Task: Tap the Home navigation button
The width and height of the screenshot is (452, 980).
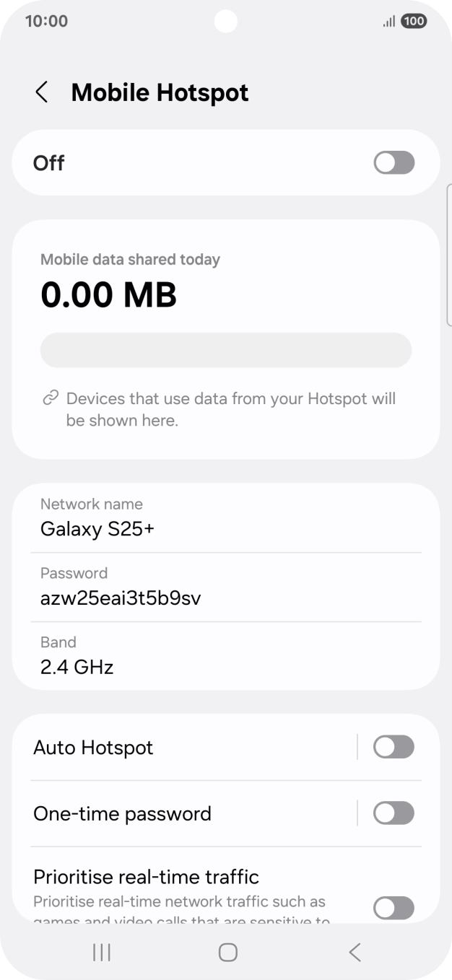Action: 226,952
